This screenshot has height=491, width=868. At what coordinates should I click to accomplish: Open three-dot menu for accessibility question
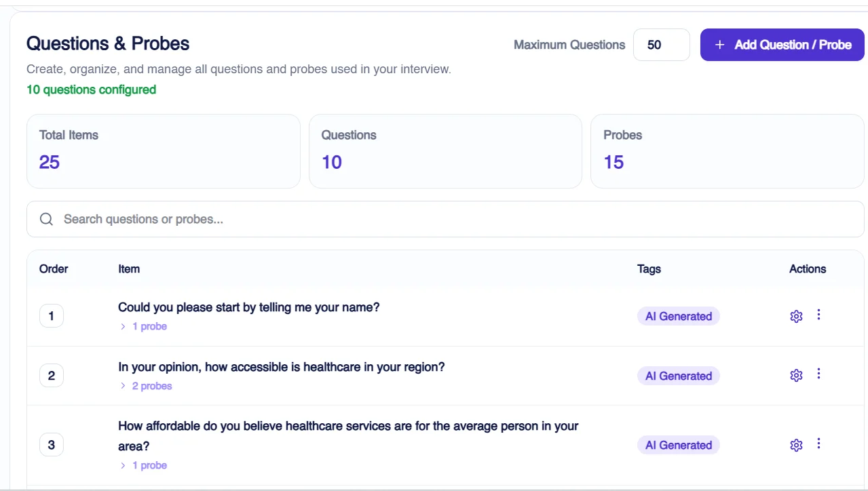pyautogui.click(x=818, y=374)
